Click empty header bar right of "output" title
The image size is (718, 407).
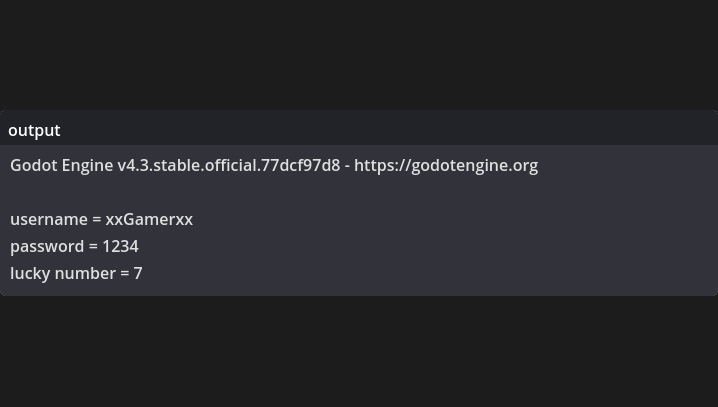coord(389,128)
